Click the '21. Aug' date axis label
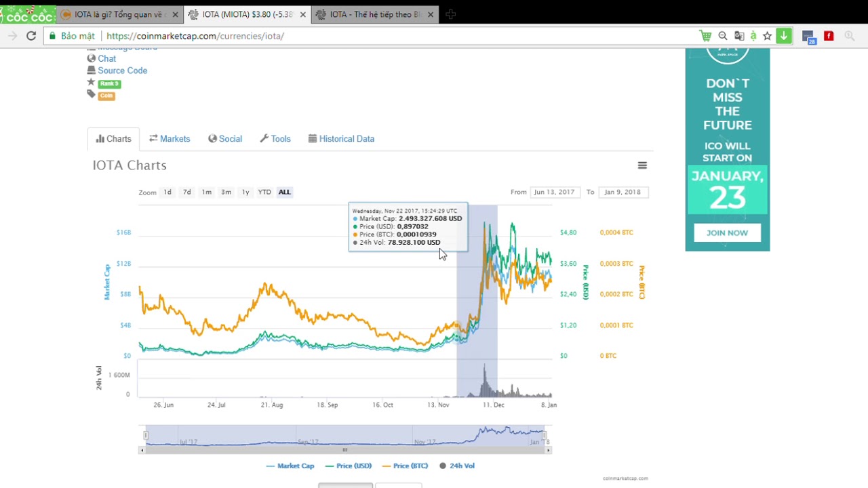This screenshot has width=868, height=488. tap(272, 405)
